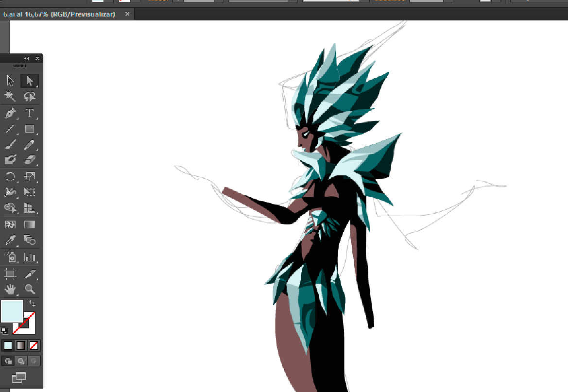Select the Artboard tool
The image size is (568, 392).
10,273
